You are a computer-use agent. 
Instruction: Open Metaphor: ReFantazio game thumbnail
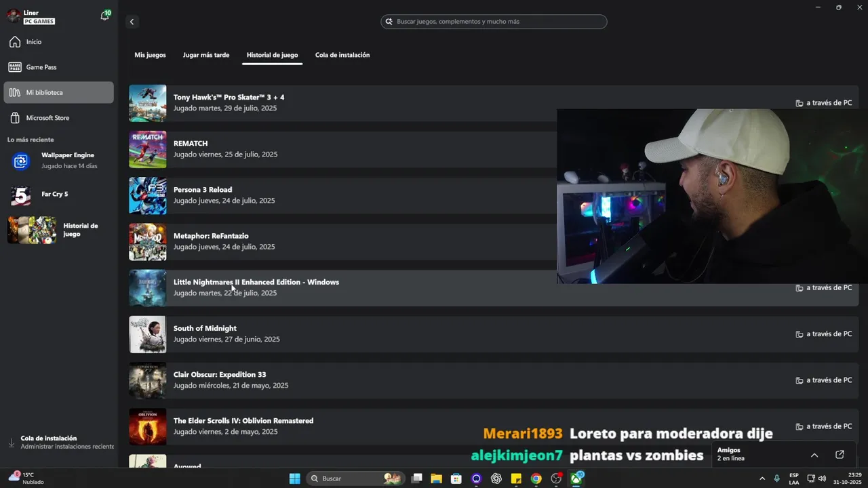pos(148,242)
